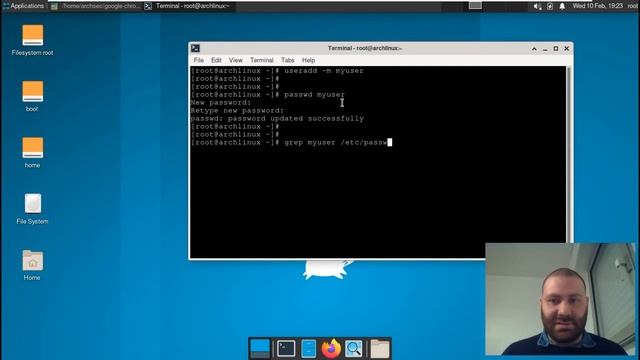Screen dimensions: 640x360
Task: Open the Tabs menu in the terminal
Action: coord(287,60)
